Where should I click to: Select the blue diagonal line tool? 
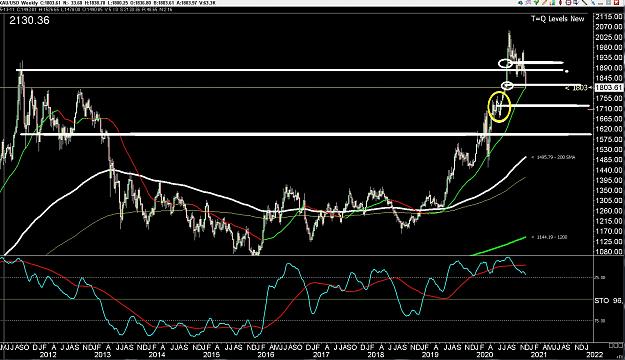pos(593,2)
